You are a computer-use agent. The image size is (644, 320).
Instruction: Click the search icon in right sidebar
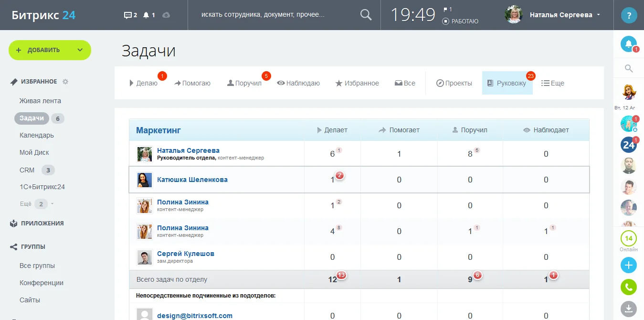(x=628, y=69)
